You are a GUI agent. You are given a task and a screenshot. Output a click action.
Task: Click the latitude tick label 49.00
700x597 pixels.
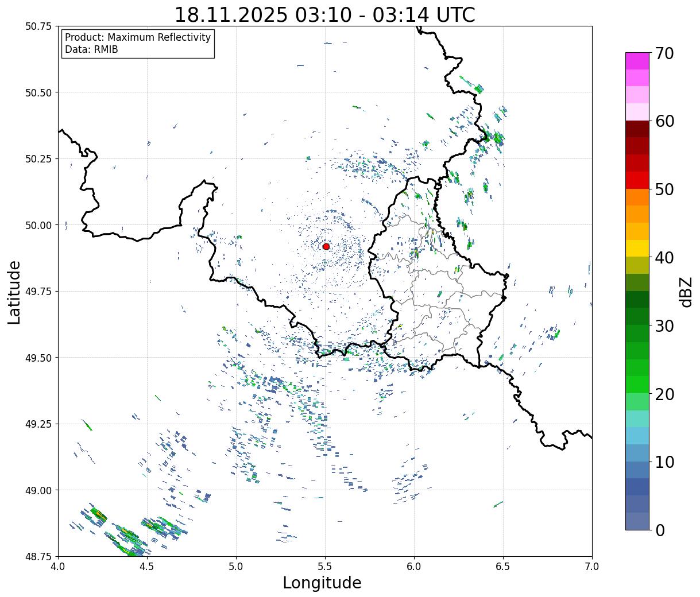click(38, 490)
